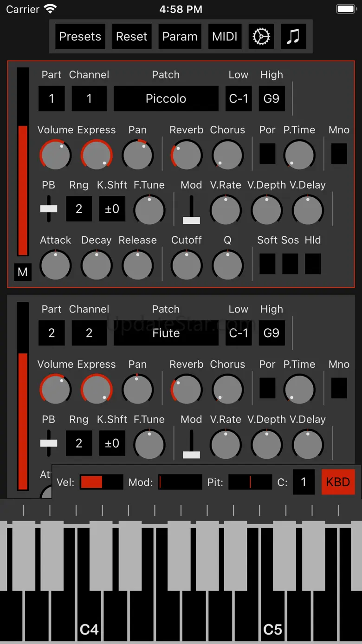Change Rng pitch bend range in Part 2
The image size is (362, 644).
click(x=79, y=443)
